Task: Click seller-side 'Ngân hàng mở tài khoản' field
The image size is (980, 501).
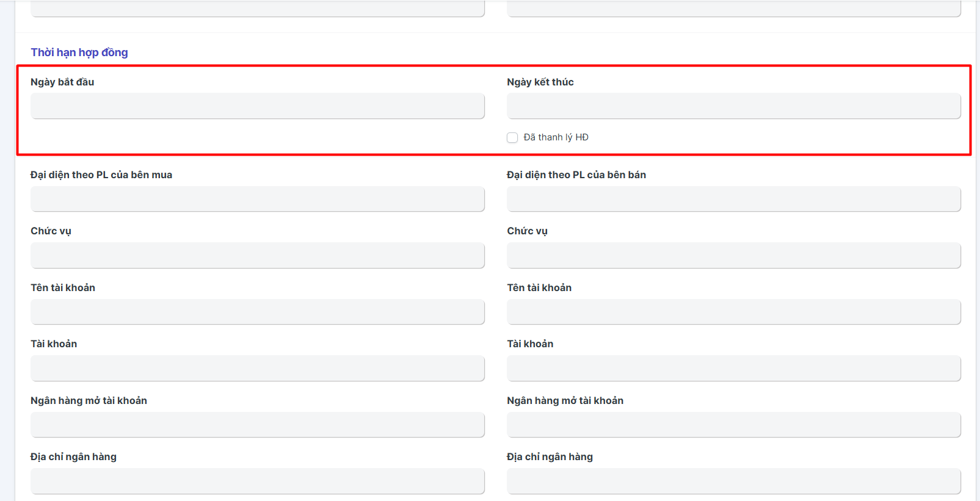Action: click(x=733, y=425)
